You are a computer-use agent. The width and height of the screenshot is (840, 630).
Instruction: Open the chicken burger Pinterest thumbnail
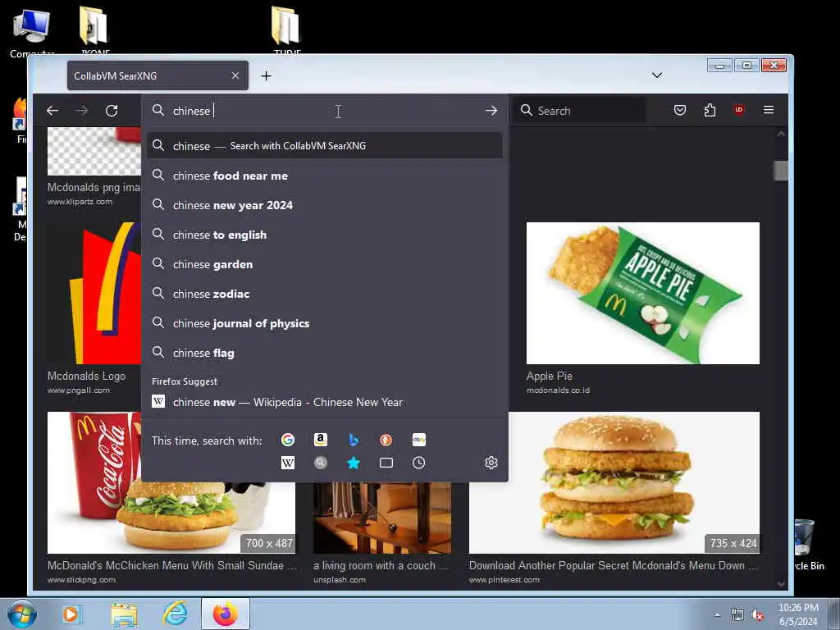click(x=614, y=482)
